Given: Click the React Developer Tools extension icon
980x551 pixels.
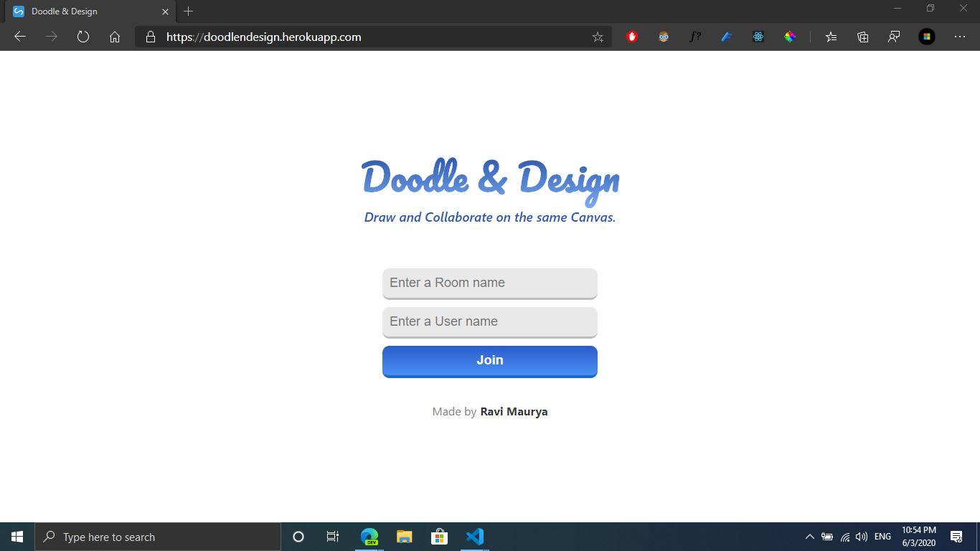Looking at the screenshot, I should [x=758, y=37].
